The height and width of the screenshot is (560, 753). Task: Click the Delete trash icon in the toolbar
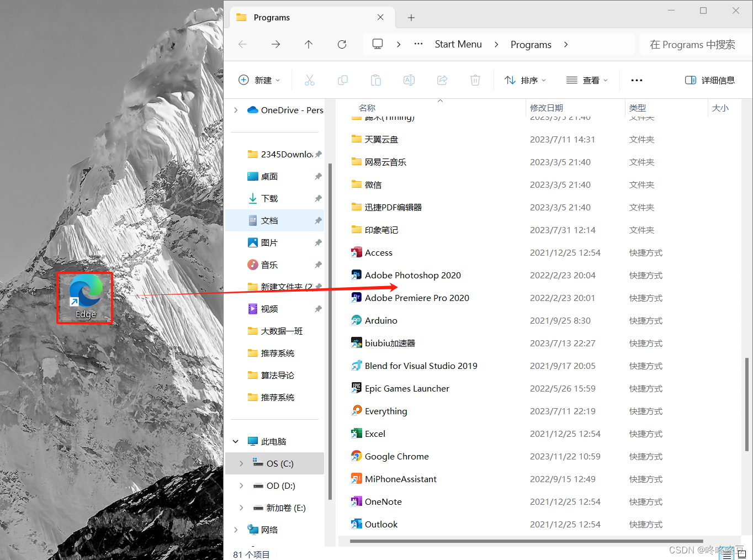(475, 80)
